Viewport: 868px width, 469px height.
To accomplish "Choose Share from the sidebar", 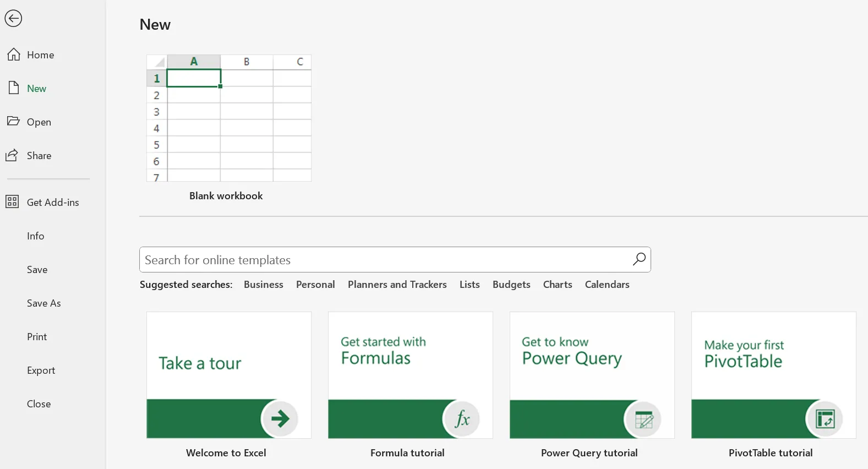I will [x=39, y=156].
